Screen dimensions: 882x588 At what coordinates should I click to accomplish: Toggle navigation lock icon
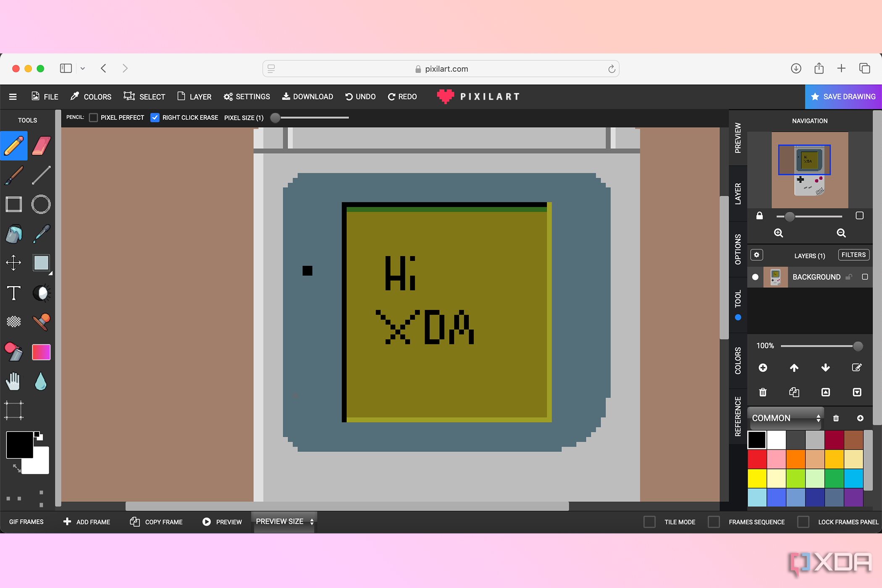[x=760, y=216]
